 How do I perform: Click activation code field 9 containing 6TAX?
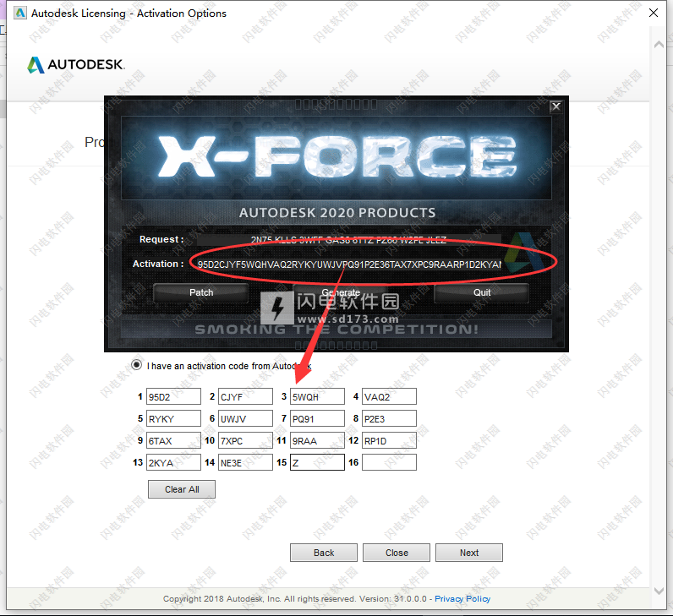[173, 440]
